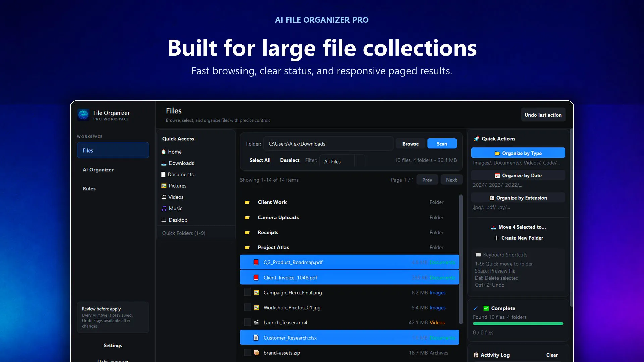The image size is (644, 362).
Task: Click the folder icon beside Camera Uploads
Action: click(247, 218)
